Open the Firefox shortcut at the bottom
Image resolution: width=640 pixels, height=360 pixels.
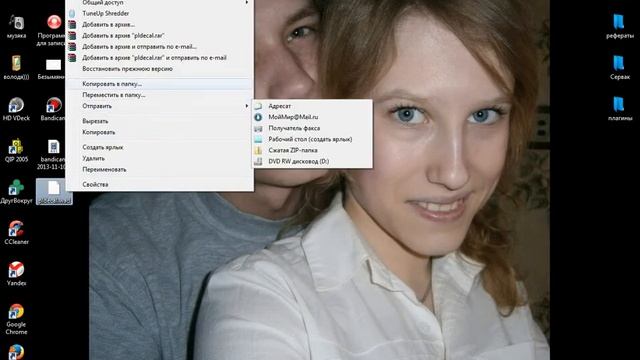click(x=16, y=352)
